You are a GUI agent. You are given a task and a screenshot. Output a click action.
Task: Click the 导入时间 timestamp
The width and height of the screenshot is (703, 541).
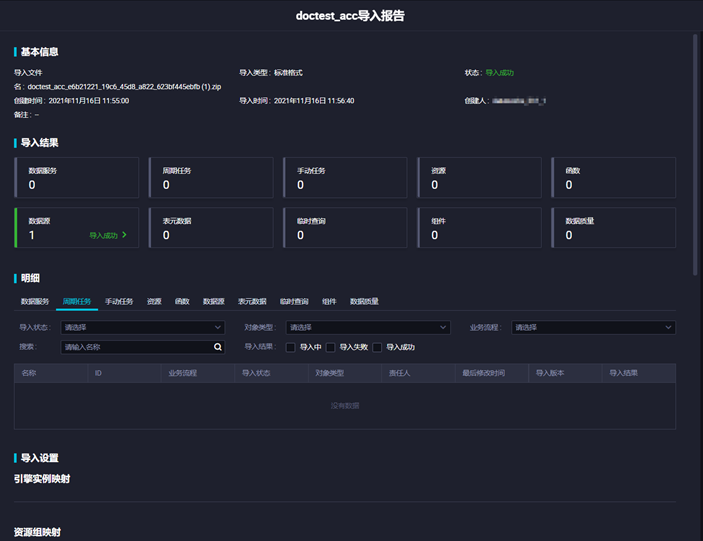[314, 101]
